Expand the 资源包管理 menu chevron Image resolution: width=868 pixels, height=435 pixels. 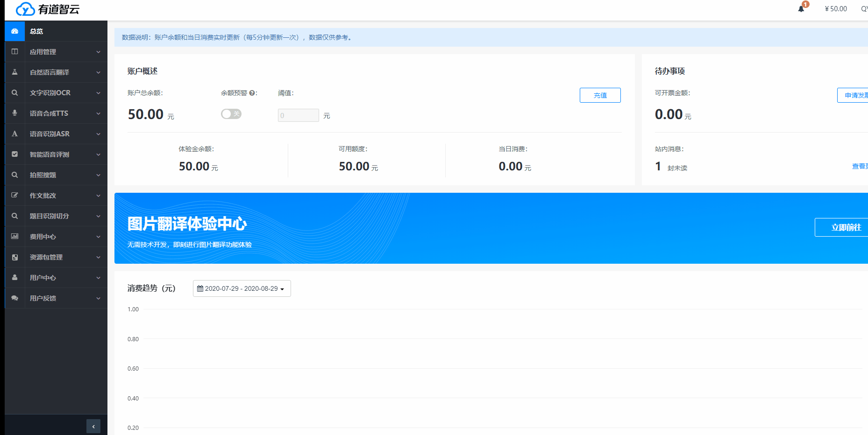pyautogui.click(x=98, y=257)
